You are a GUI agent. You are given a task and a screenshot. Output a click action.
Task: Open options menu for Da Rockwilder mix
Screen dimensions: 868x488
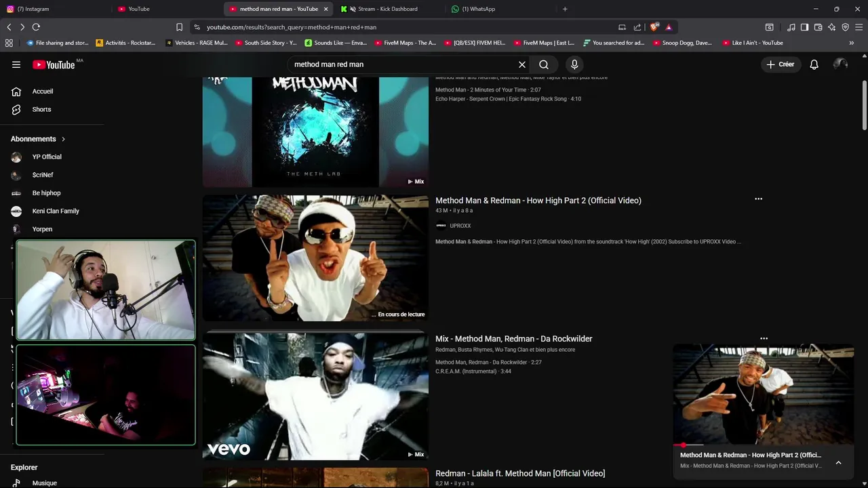coord(764,338)
